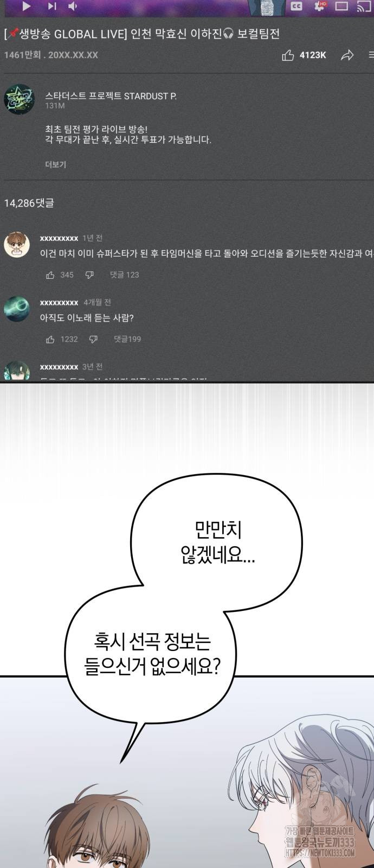374x868 pixels.
Task: Skip to the next video
Action: click(51, 7)
